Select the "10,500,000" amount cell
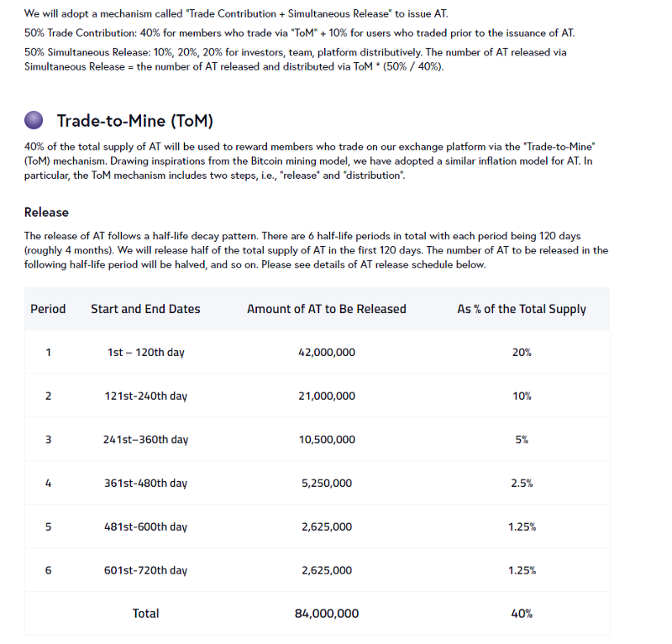Viewport: 672px width, 644px height. [x=326, y=440]
